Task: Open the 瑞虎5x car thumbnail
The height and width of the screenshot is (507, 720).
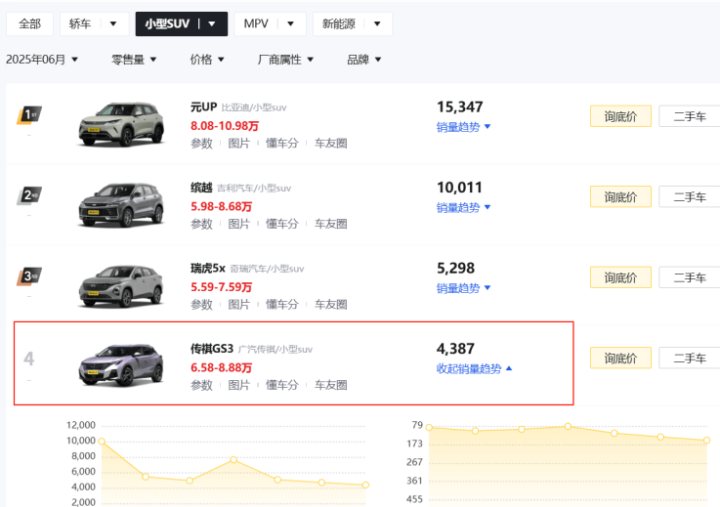Action: pyautogui.click(x=121, y=286)
